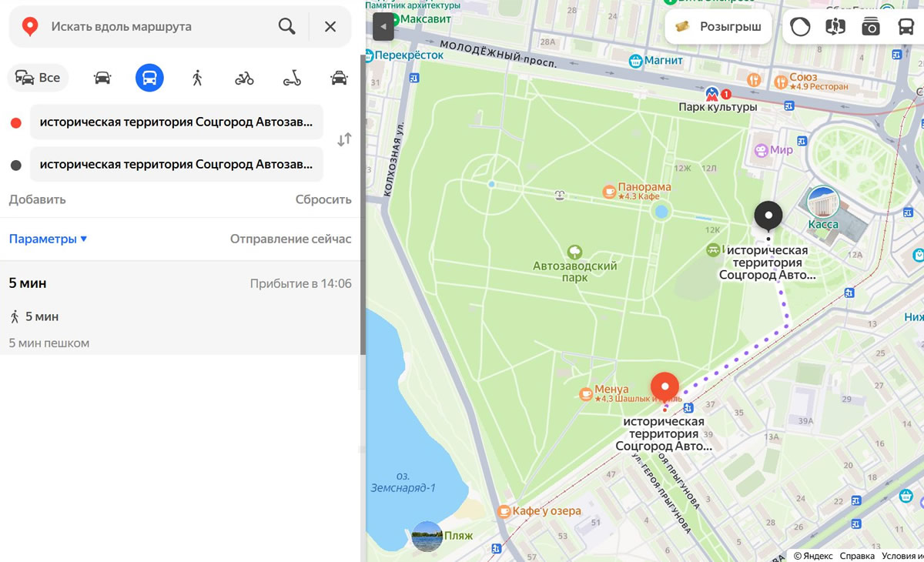Switch to car route mode
The height and width of the screenshot is (562, 924).
click(x=102, y=78)
